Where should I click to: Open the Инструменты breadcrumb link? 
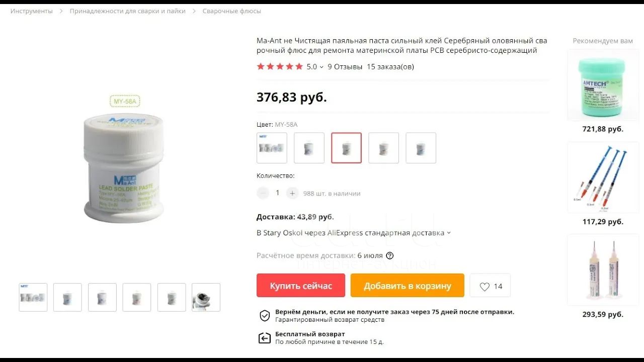[x=31, y=11]
